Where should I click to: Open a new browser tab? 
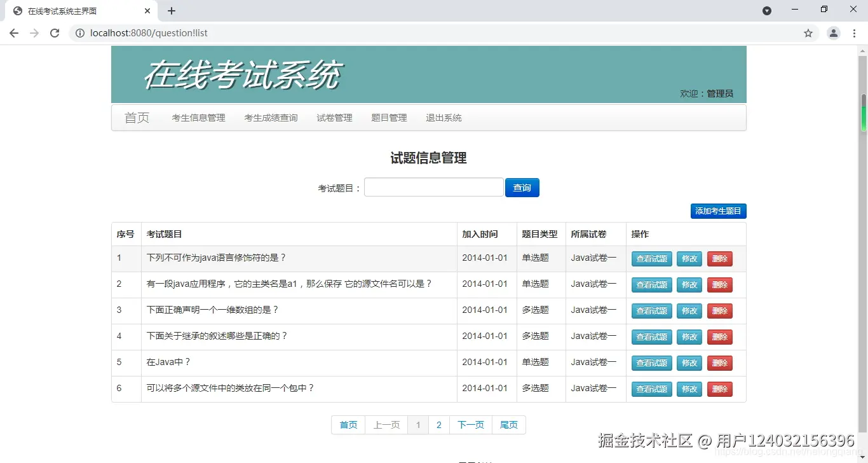pos(172,11)
